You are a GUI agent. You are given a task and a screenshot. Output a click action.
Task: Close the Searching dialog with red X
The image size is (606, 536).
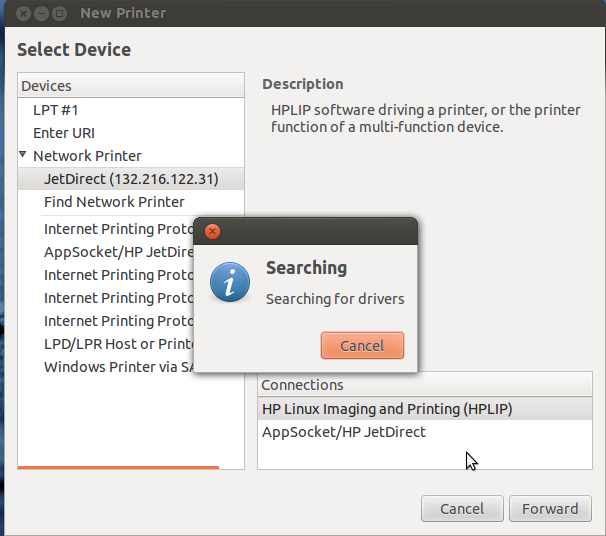pyautogui.click(x=212, y=231)
